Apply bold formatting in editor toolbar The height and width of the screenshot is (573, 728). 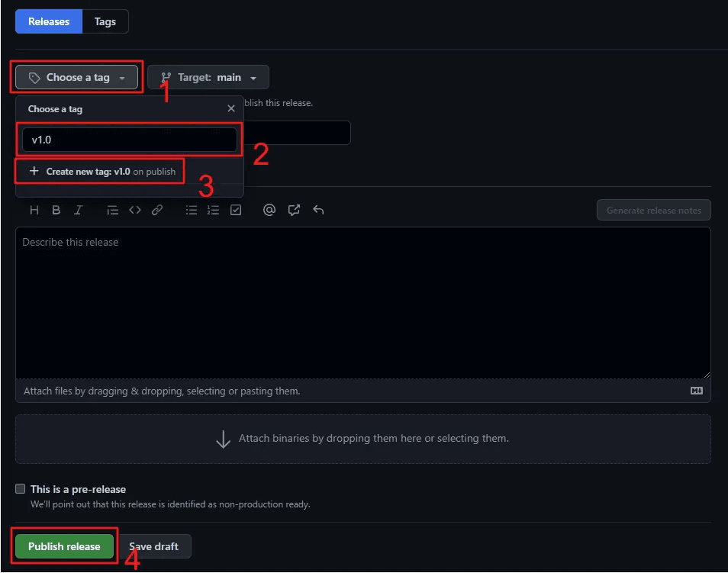56,211
